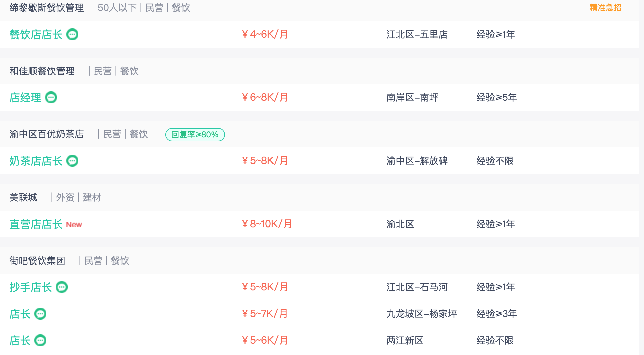Click the New badge beside 直营店店长
Screen dimensions: 644x355
click(x=74, y=225)
